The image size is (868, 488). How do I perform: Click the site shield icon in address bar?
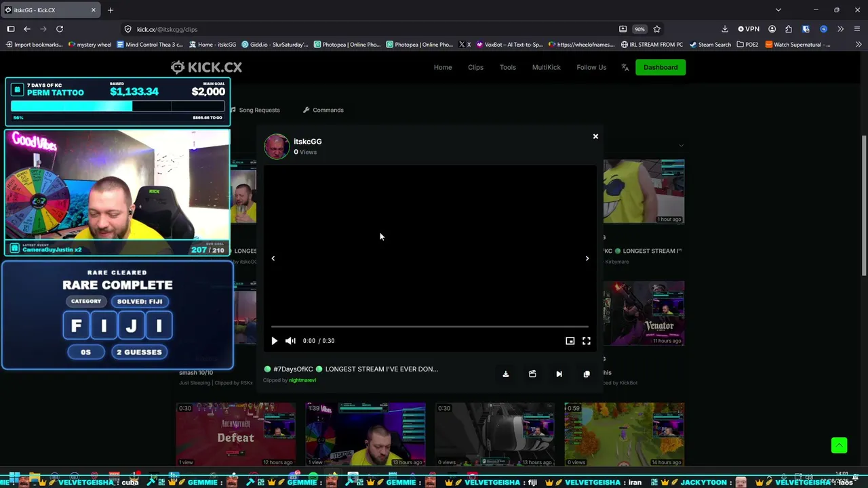coord(127,29)
